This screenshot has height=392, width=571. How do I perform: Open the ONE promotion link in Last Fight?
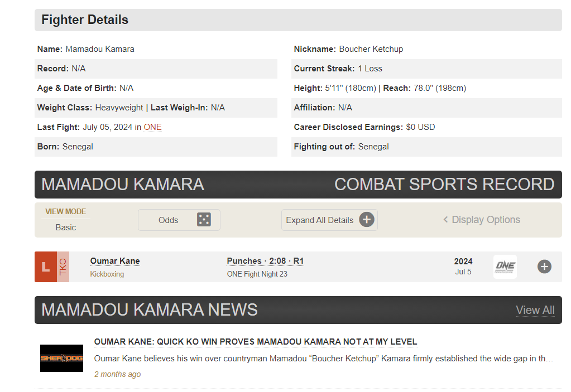coord(152,127)
